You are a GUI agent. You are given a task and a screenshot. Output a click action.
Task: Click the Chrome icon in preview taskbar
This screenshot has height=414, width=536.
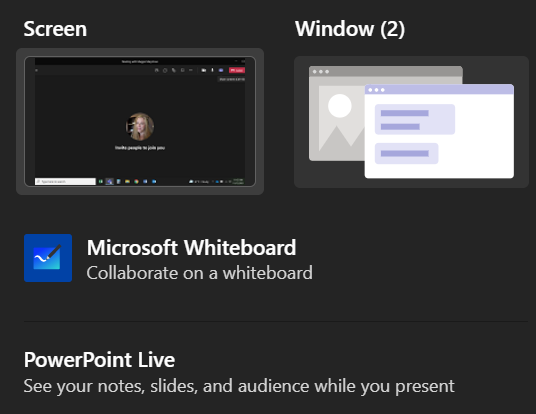(x=136, y=182)
